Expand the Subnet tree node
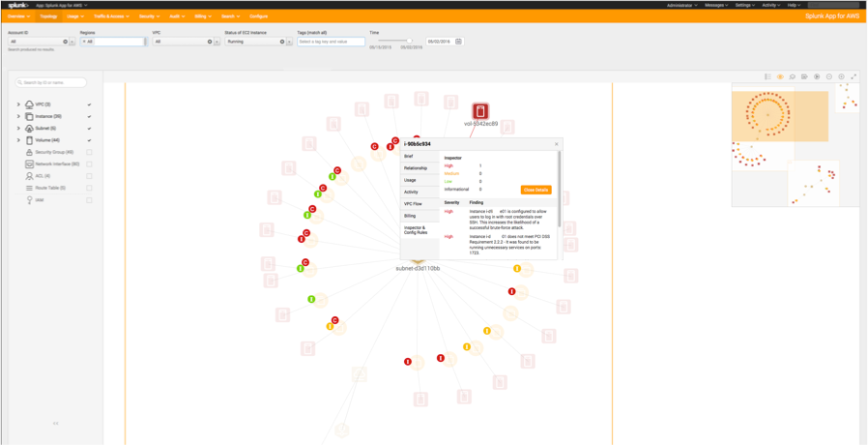This screenshot has height=445, width=868. click(18, 129)
